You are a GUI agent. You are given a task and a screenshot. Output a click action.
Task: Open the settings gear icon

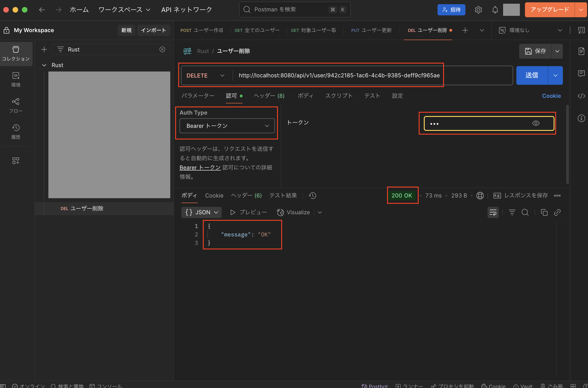click(x=478, y=10)
